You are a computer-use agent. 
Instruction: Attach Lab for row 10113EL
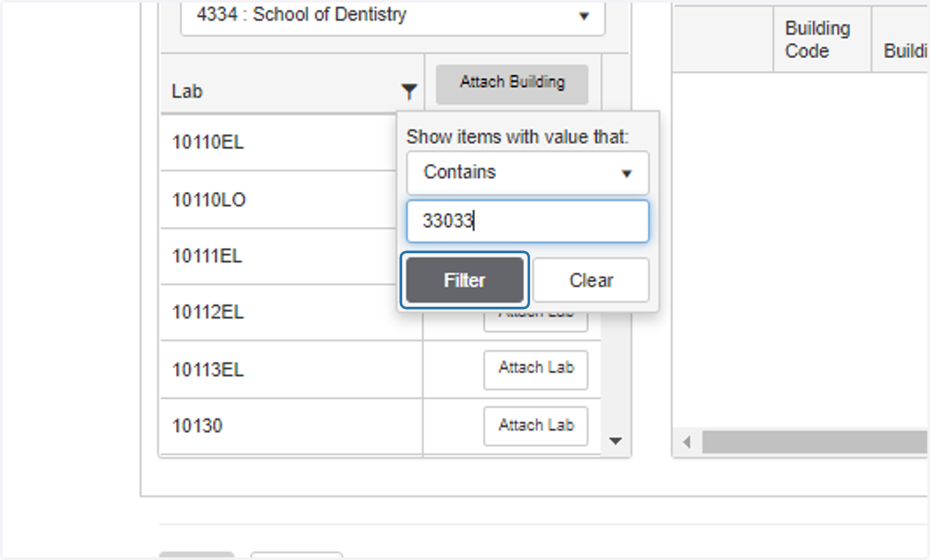click(536, 369)
